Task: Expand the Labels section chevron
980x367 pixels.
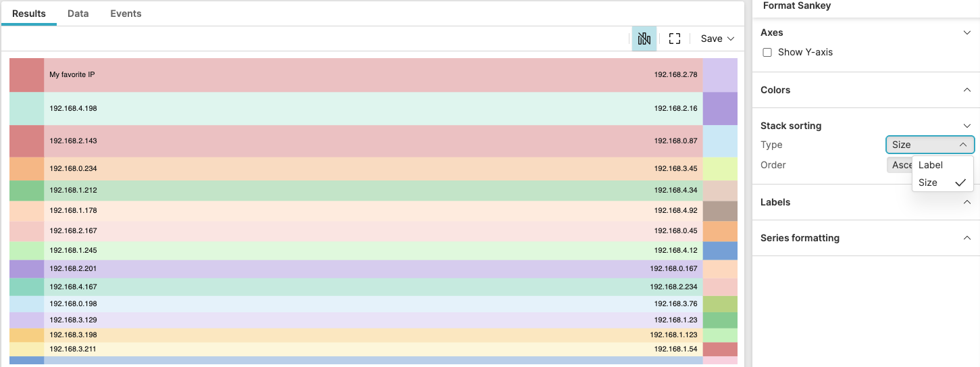Action: [967, 202]
